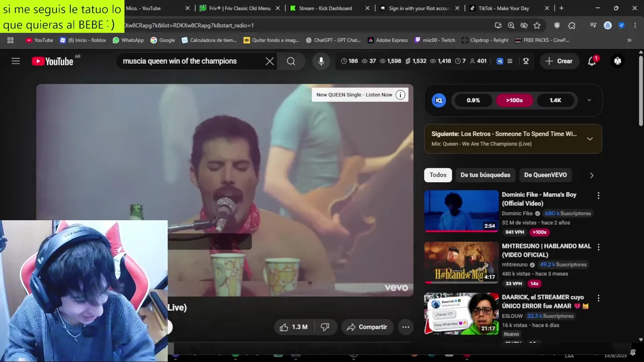The width and height of the screenshot is (644, 362).
Task: Open the notifications bell
Action: [592, 61]
